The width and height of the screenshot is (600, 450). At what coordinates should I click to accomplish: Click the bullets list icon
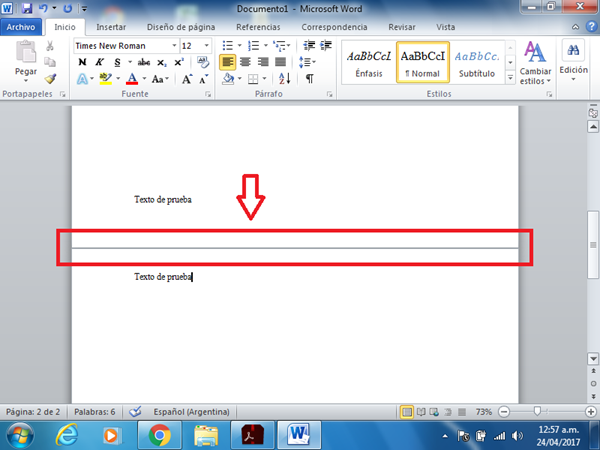(x=228, y=46)
